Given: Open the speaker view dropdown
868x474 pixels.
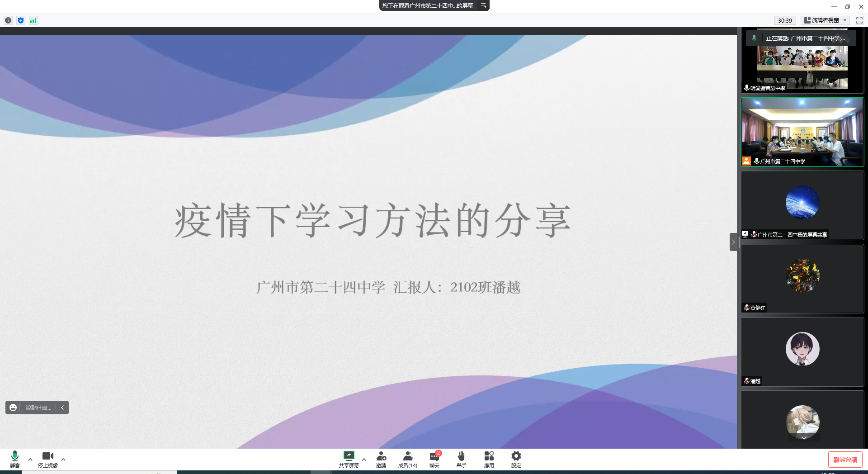Looking at the screenshot, I should pos(826,20).
